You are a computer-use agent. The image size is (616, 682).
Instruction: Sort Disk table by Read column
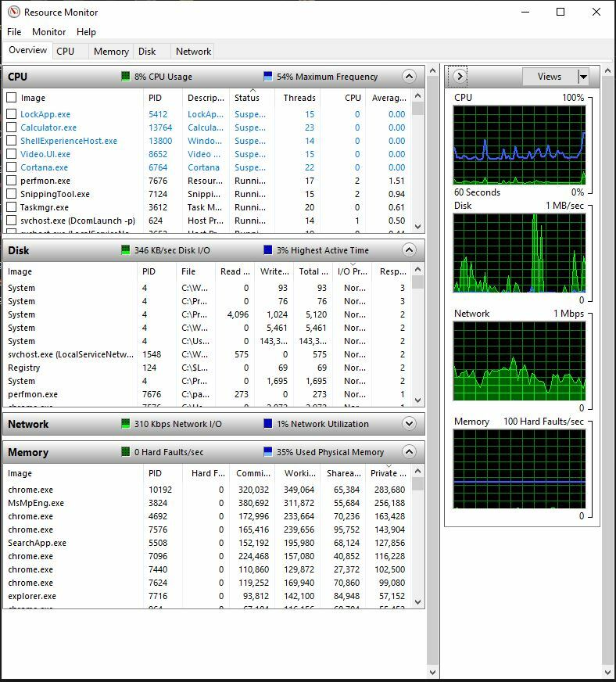235,271
